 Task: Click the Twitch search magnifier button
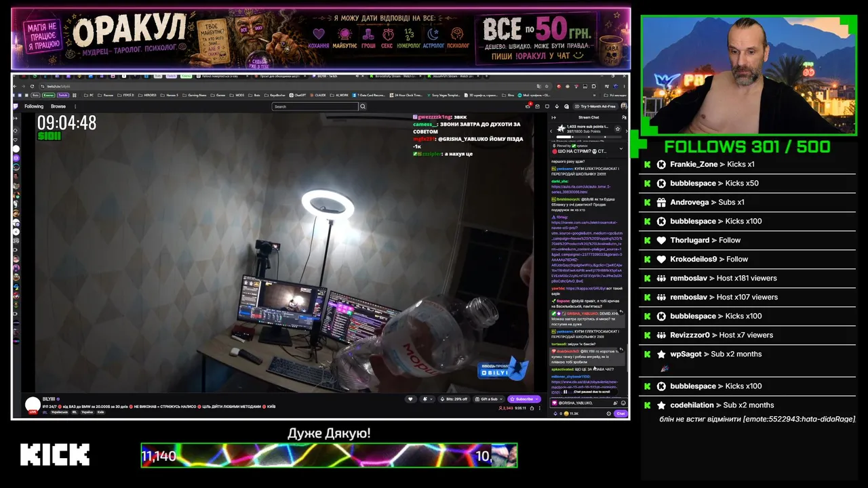pos(363,106)
